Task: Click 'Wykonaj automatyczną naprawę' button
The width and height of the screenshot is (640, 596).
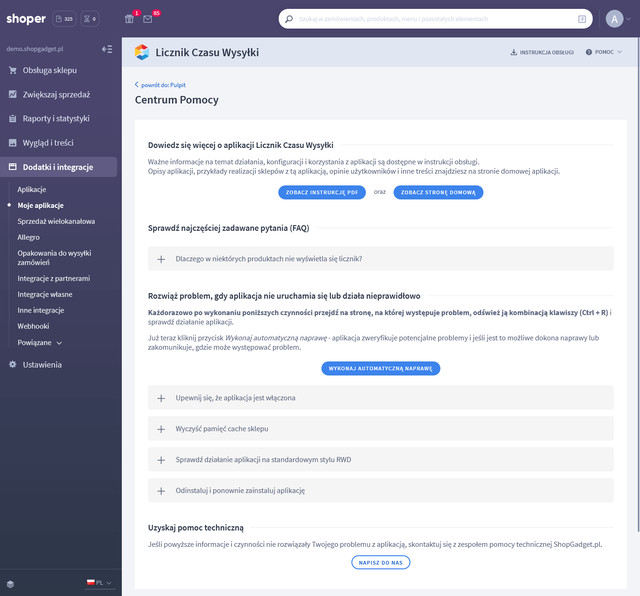Action: [380, 368]
